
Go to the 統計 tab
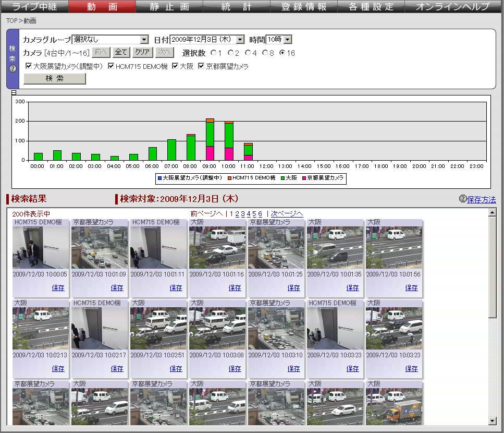tap(236, 6)
